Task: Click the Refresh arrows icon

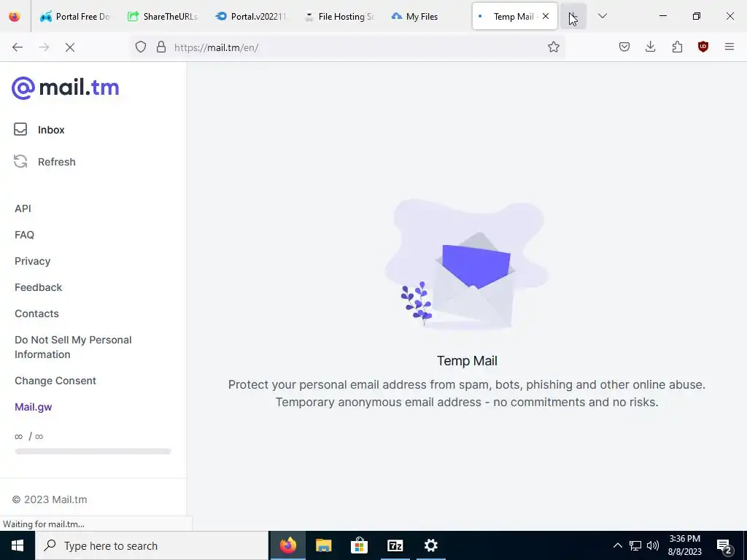Action: 20,161
